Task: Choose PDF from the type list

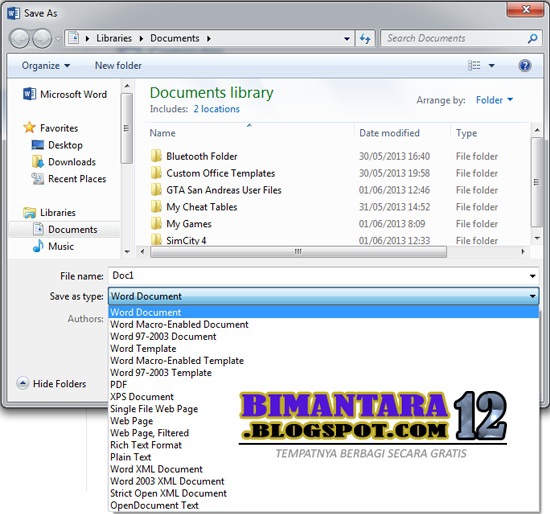Action: coord(323,385)
